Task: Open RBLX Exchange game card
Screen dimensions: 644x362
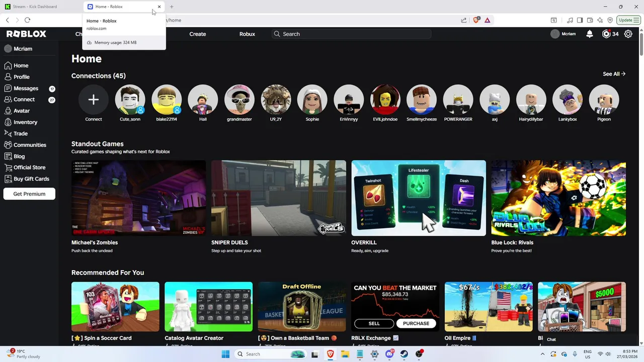Action: (395, 307)
